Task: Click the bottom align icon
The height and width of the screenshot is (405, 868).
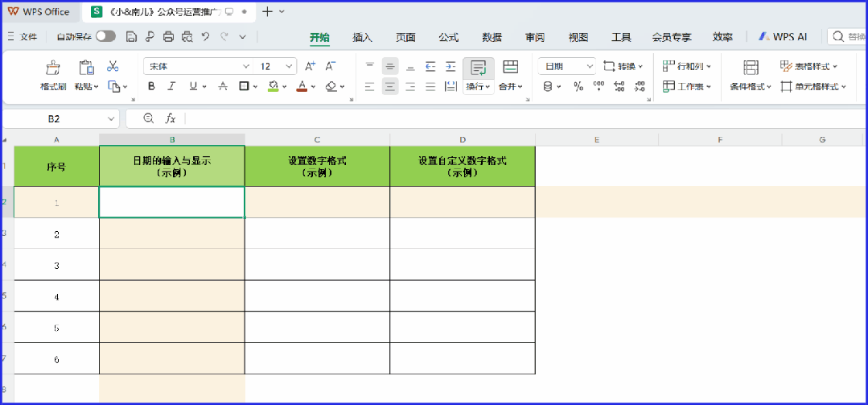Action: (x=410, y=67)
